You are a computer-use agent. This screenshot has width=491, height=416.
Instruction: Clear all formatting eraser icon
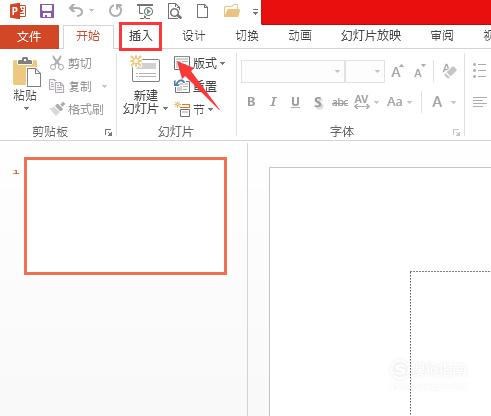point(449,71)
